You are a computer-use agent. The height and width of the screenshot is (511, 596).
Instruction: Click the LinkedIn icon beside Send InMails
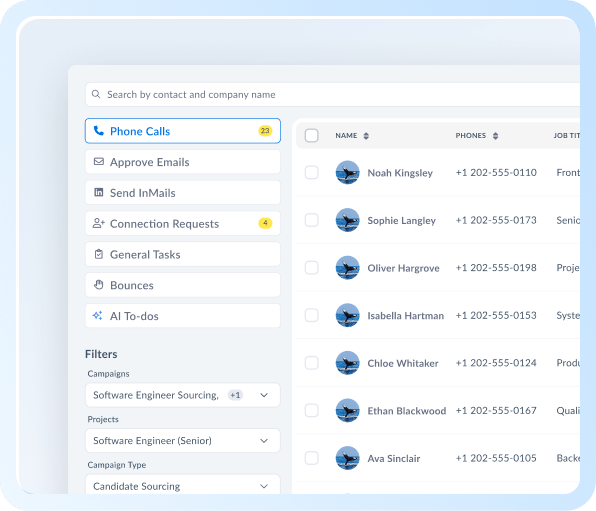click(x=99, y=192)
